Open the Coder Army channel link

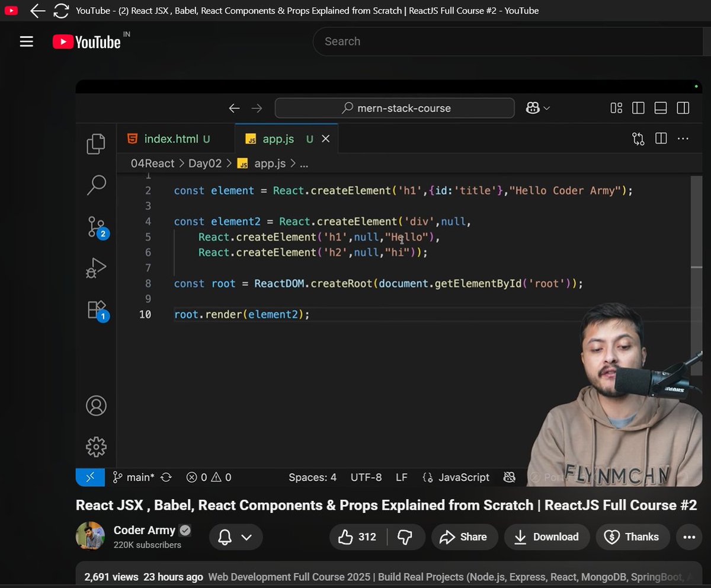click(144, 530)
